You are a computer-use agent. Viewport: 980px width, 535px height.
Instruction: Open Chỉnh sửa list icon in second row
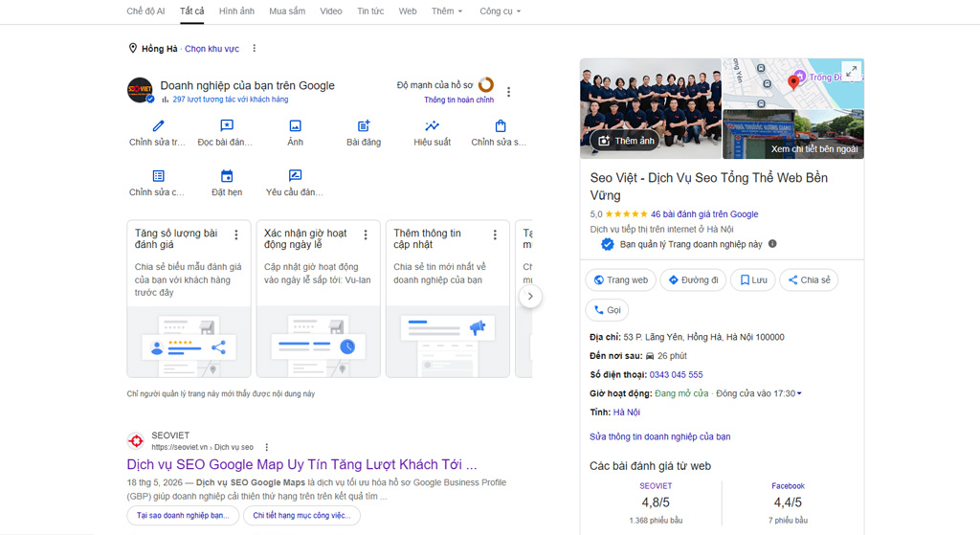coord(158,176)
